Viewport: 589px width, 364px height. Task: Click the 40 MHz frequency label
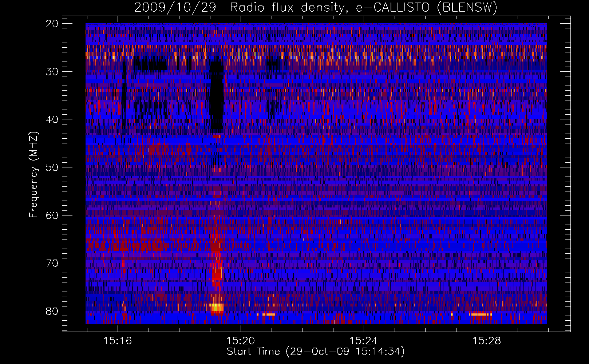pyautogui.click(x=52, y=119)
